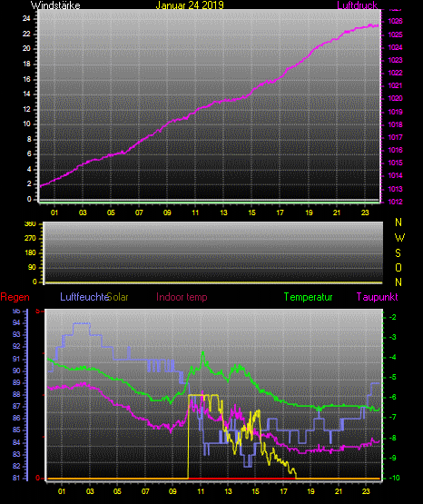Click the O wind direction letter
The width and height of the screenshot is (423, 504).
[398, 267]
